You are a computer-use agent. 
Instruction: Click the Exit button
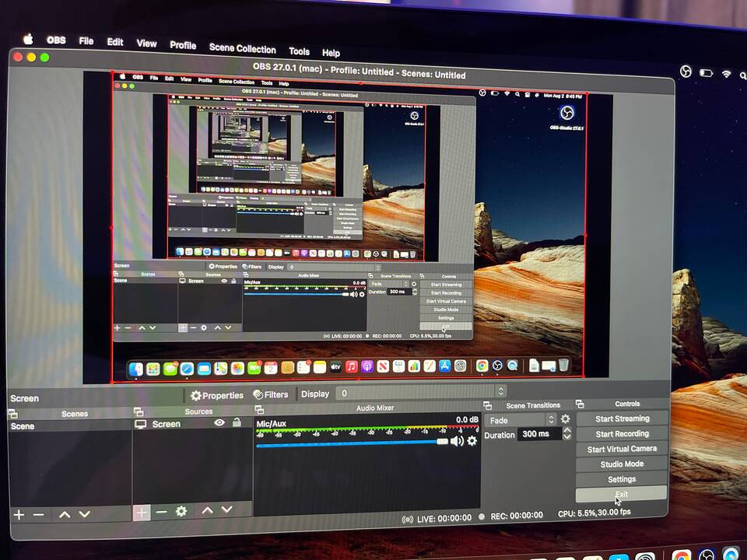pyautogui.click(x=621, y=495)
